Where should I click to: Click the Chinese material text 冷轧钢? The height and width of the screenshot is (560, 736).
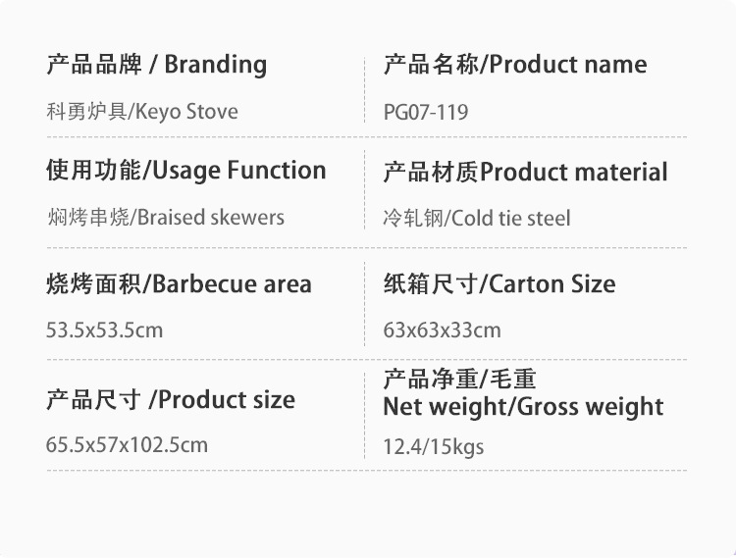[414, 218]
